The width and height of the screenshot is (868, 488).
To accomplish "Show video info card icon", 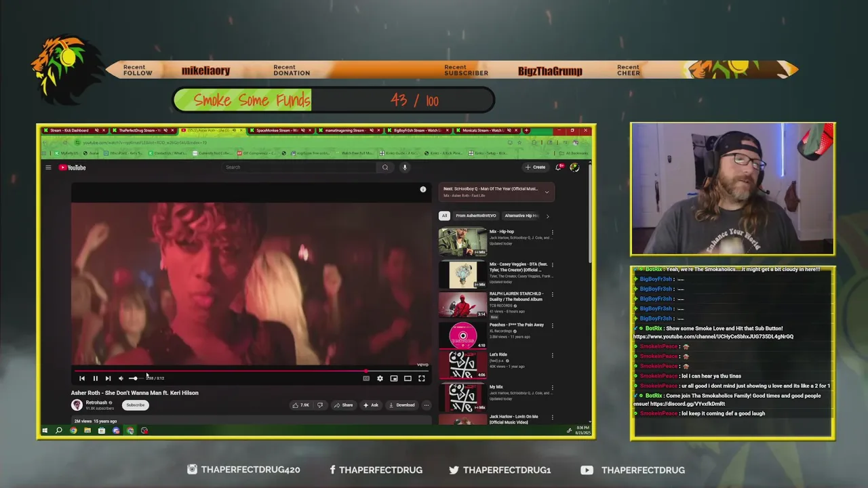I will tap(423, 190).
